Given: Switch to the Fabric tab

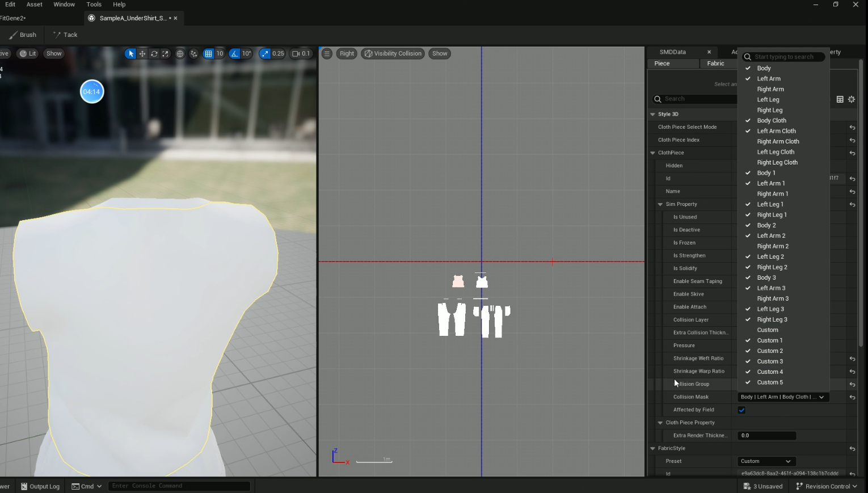Looking at the screenshot, I should (715, 64).
